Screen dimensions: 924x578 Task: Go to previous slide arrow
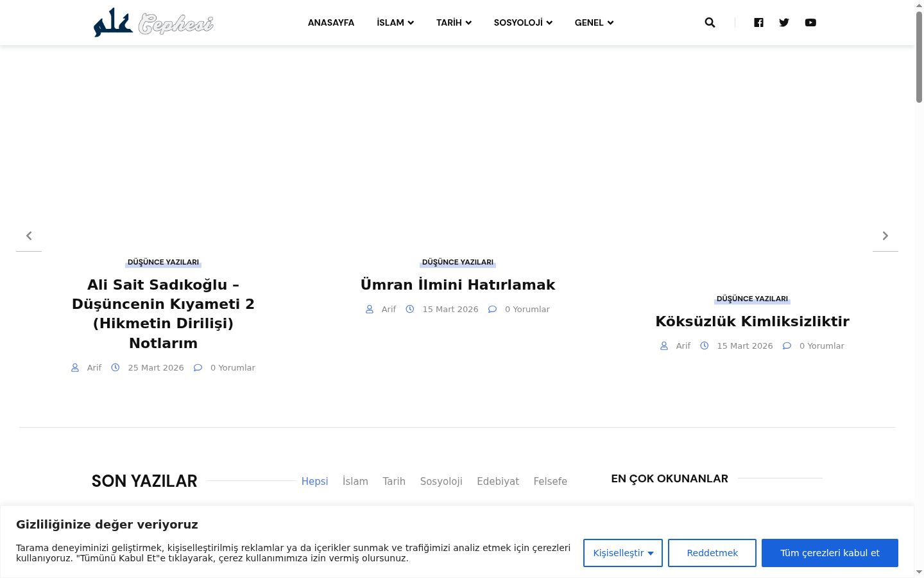coord(29,236)
